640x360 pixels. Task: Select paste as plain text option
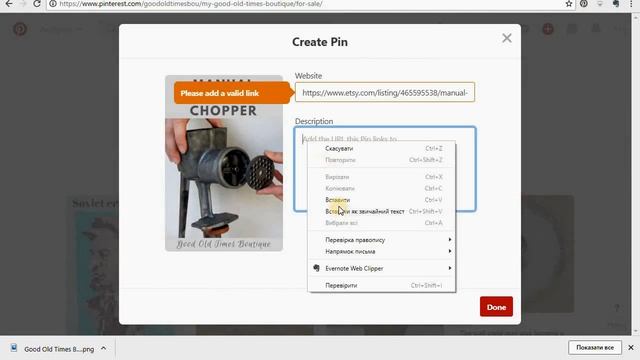click(x=382, y=211)
